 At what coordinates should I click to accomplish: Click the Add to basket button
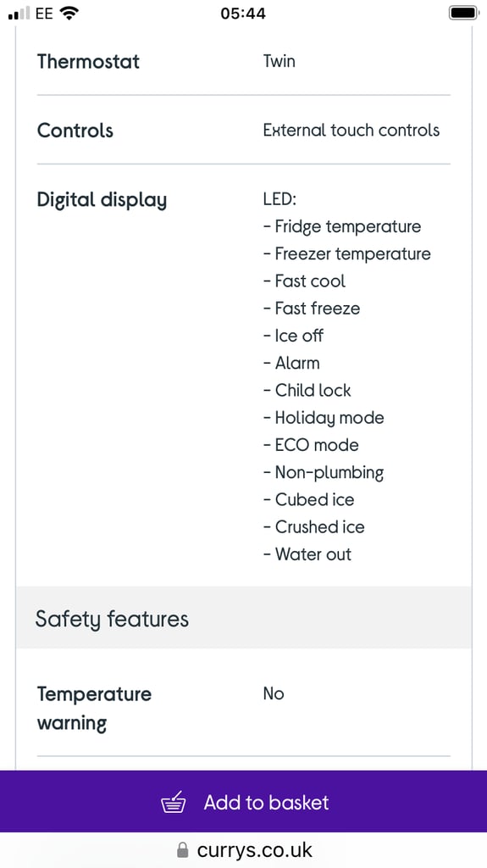point(244,801)
